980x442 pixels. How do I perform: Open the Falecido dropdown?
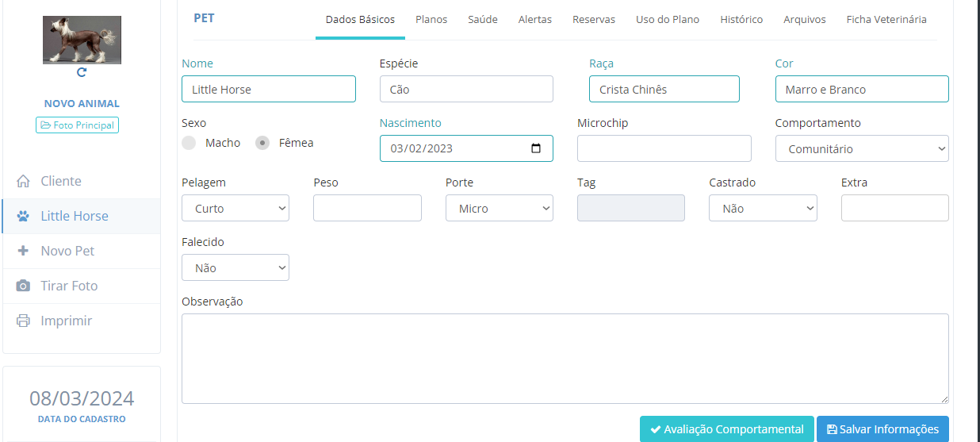[x=235, y=267]
